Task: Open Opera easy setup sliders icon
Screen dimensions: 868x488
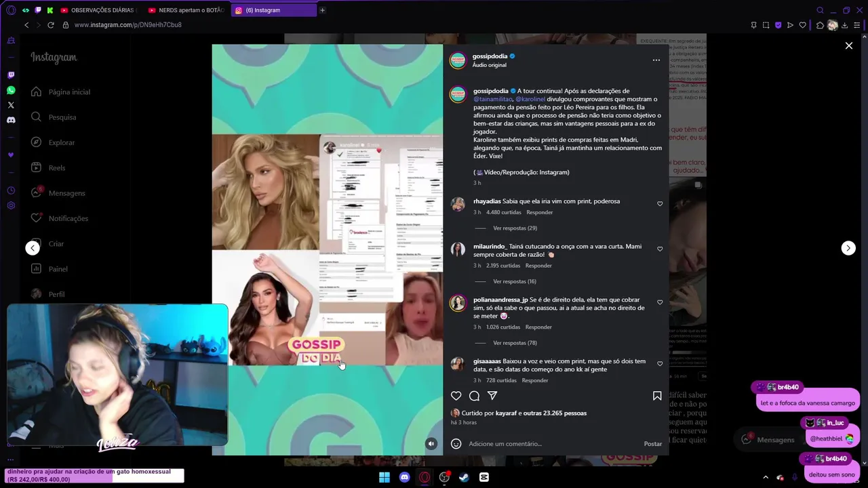Action: [x=856, y=25]
